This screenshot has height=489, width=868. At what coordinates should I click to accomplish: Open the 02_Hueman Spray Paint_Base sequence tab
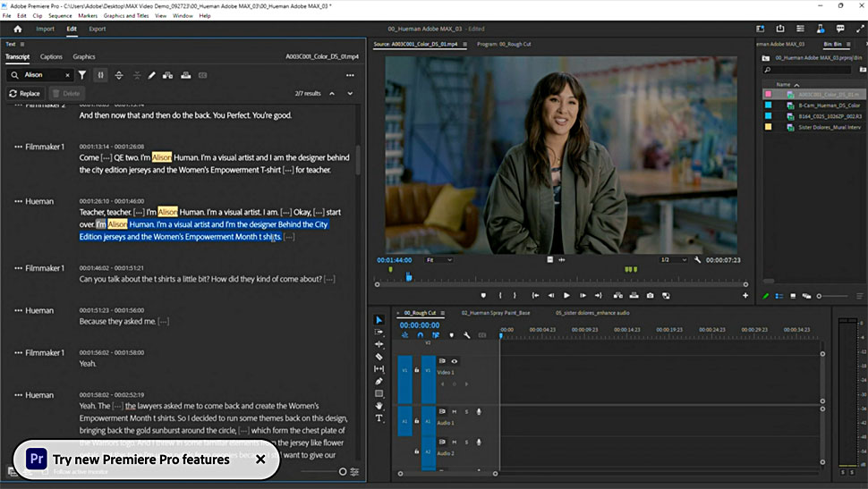(496, 313)
